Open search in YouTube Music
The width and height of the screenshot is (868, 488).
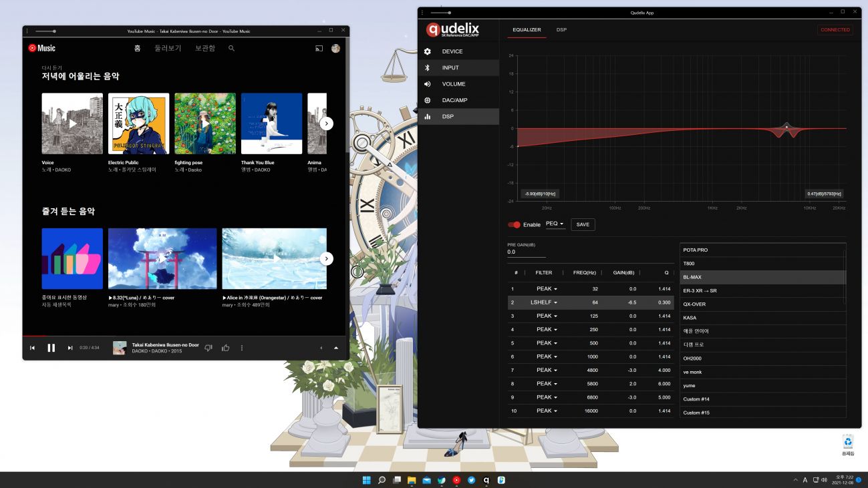point(232,48)
